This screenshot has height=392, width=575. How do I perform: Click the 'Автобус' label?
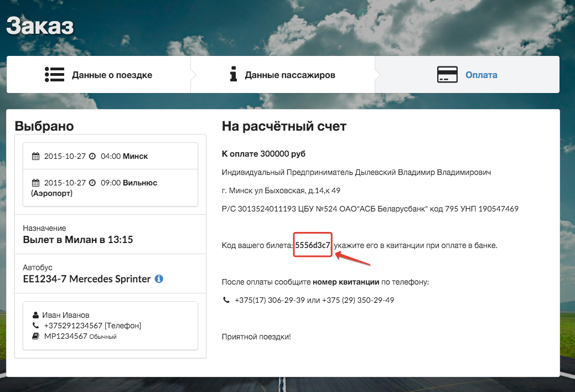pyautogui.click(x=38, y=267)
